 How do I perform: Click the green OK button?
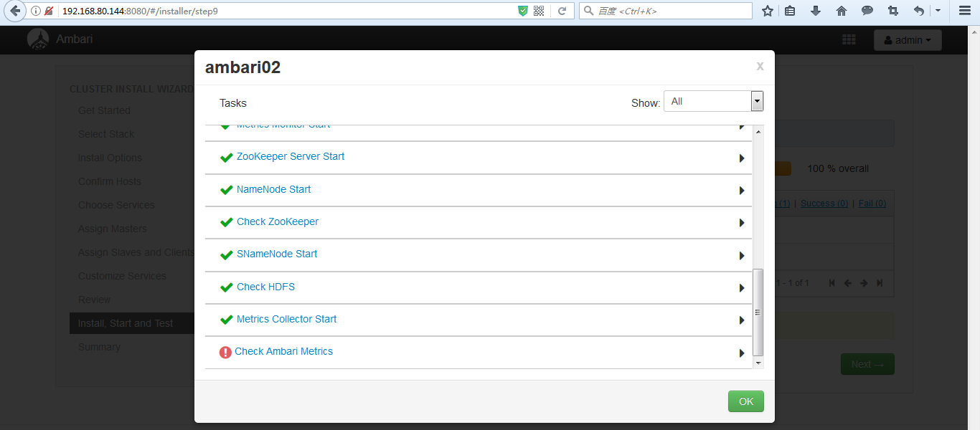tap(746, 401)
